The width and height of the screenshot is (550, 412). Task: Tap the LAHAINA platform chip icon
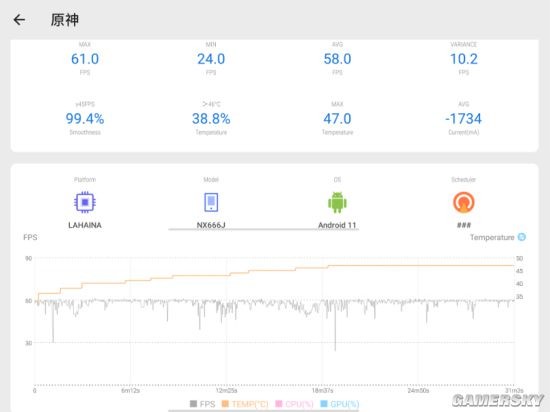[85, 202]
